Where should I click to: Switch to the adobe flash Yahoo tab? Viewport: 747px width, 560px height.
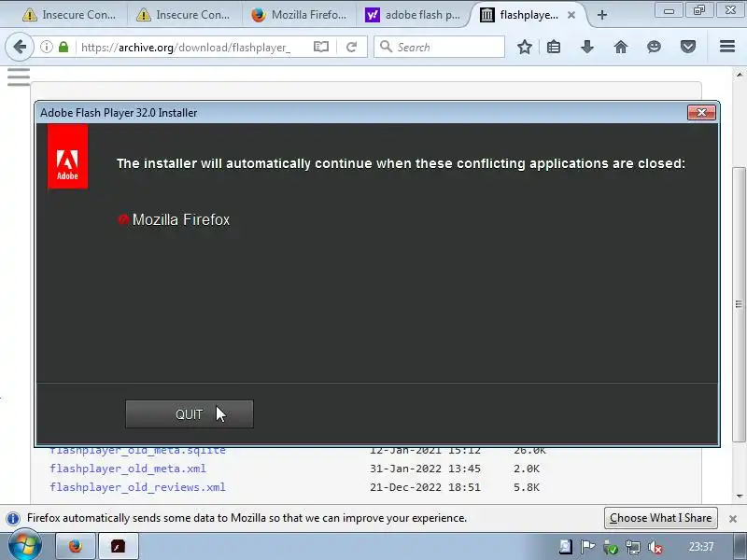(x=413, y=15)
